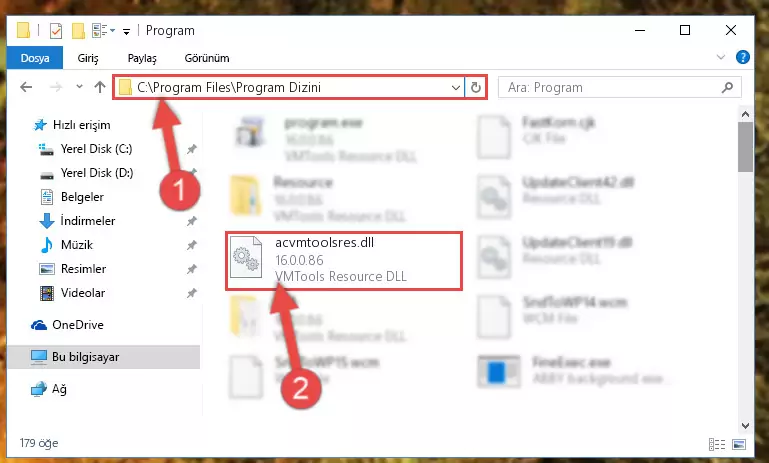Viewport: 769px width, 463px height.
Task: Open the recent locations dropdown arrow
Action: [x=79, y=87]
